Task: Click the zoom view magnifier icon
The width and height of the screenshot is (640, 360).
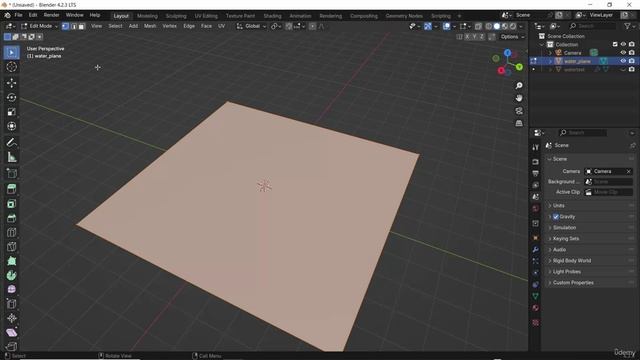Action: pos(519,86)
